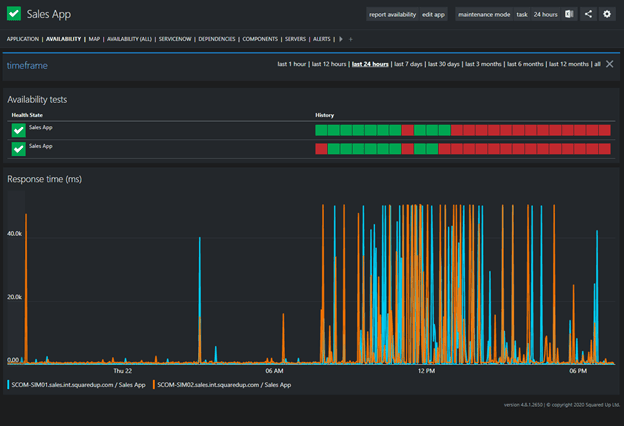Toggle SCOM-SIM02 series in chart legend
The image size is (624, 426).
coord(222,384)
